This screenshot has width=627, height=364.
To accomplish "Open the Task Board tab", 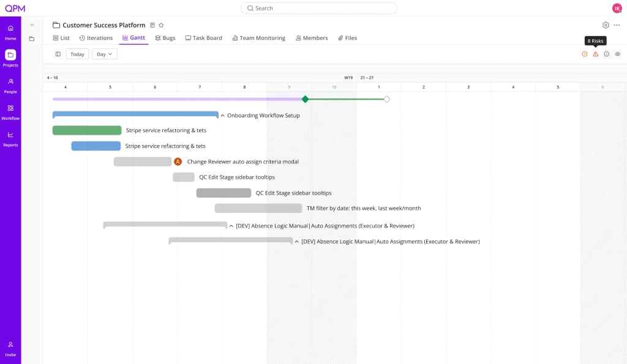I will point(203,38).
